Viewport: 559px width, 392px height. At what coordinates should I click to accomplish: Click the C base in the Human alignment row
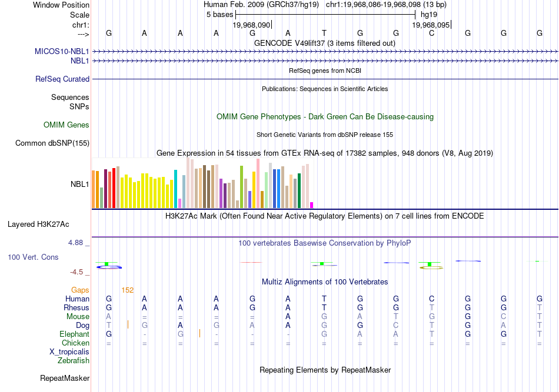[x=432, y=299]
